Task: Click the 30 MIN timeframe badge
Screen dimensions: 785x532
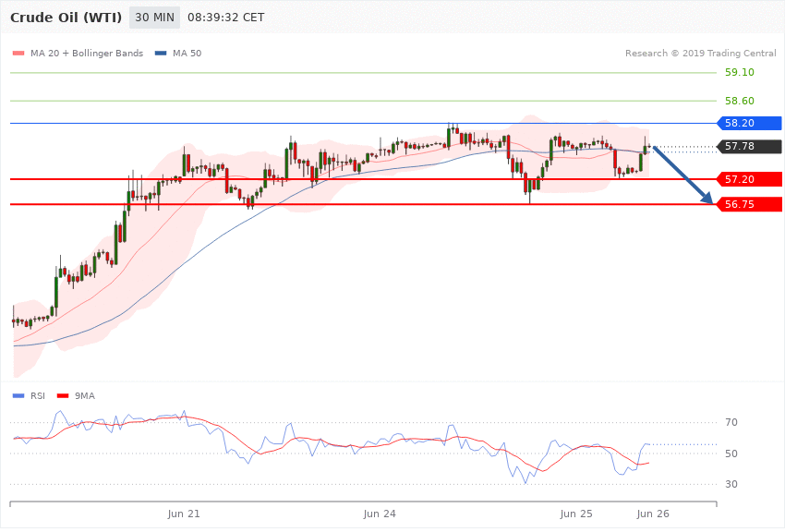Action: [x=155, y=18]
